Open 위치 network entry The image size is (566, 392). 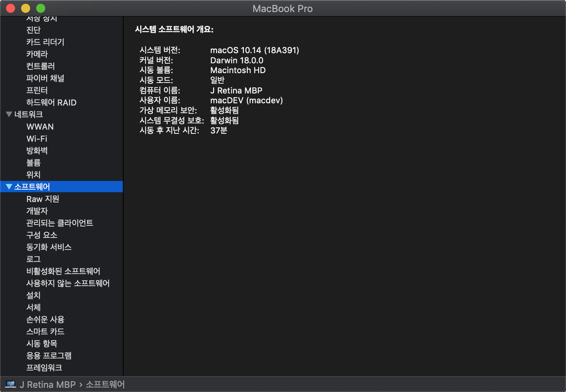pyautogui.click(x=33, y=175)
